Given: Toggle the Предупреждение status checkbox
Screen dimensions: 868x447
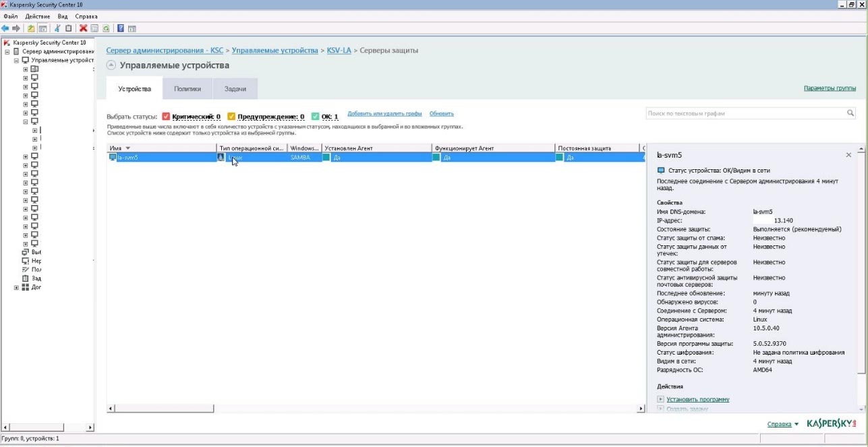Looking at the screenshot, I should pos(231,117).
